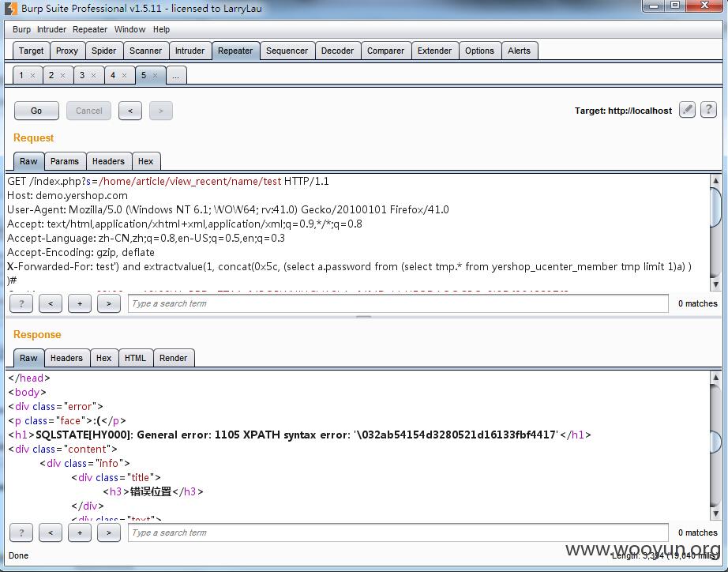Open the response Hex tab
This screenshot has width=728, height=572.
click(103, 358)
